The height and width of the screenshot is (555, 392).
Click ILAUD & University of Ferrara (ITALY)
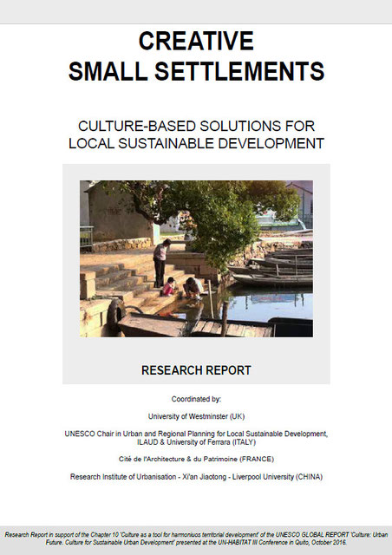click(196, 442)
